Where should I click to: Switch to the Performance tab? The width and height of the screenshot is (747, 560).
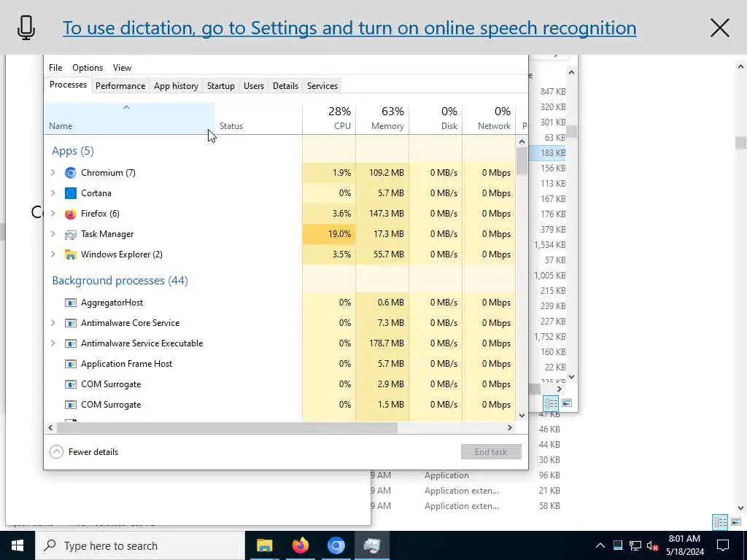pyautogui.click(x=120, y=86)
